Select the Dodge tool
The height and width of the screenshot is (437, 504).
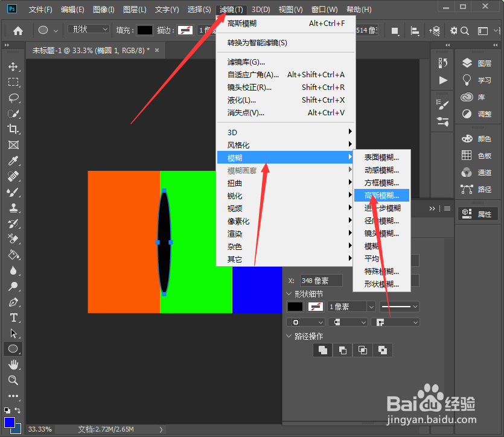tap(13, 286)
